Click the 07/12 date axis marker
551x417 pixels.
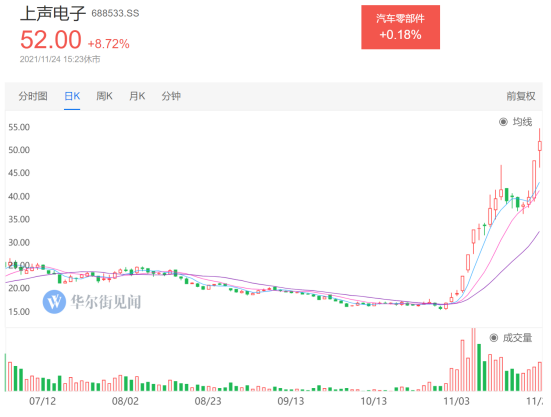click(x=43, y=401)
